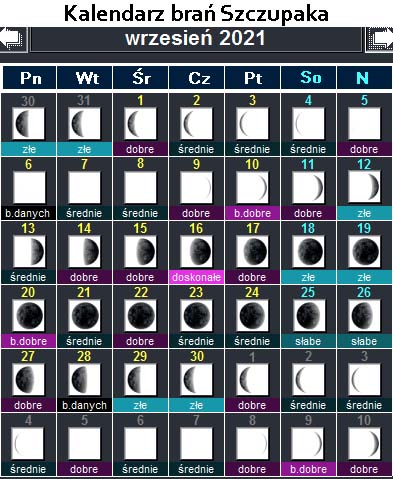Select the N Sunday column header
The image size is (393, 479).
click(x=364, y=78)
